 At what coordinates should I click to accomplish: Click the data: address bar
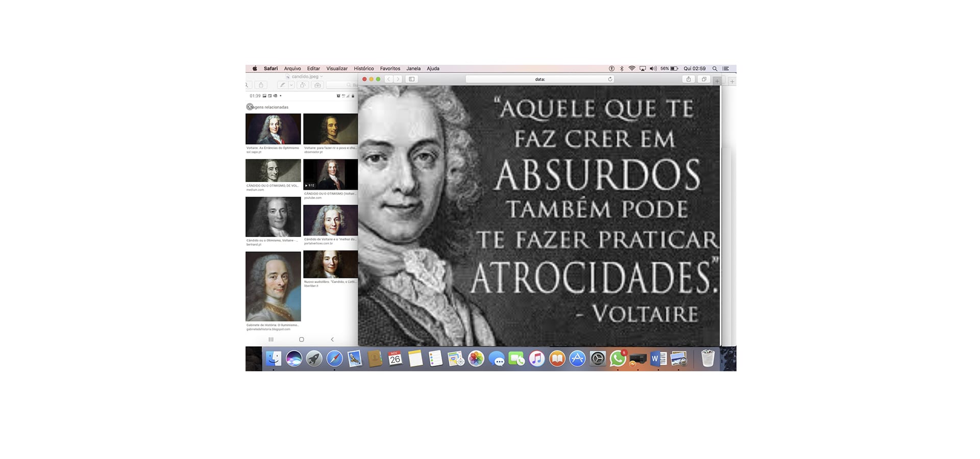(540, 79)
